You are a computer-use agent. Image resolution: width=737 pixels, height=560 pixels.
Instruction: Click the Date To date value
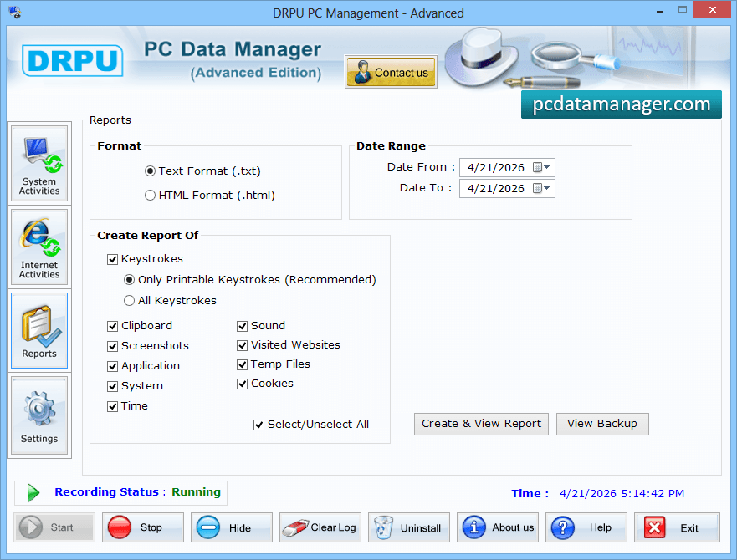(x=496, y=188)
